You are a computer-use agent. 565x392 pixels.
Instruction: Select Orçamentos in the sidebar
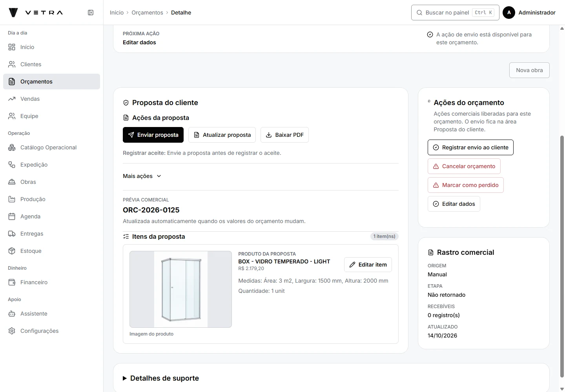tap(51, 82)
